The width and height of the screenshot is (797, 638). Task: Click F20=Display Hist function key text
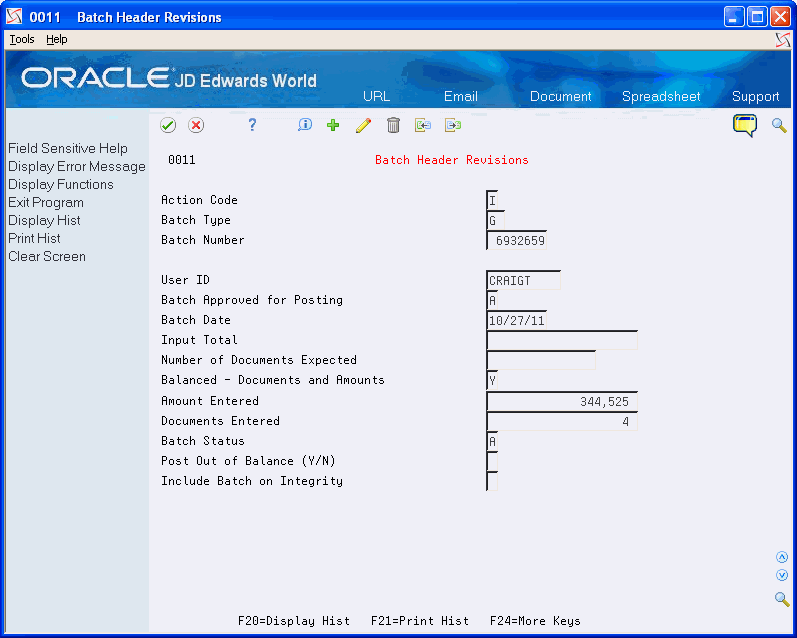tap(294, 621)
